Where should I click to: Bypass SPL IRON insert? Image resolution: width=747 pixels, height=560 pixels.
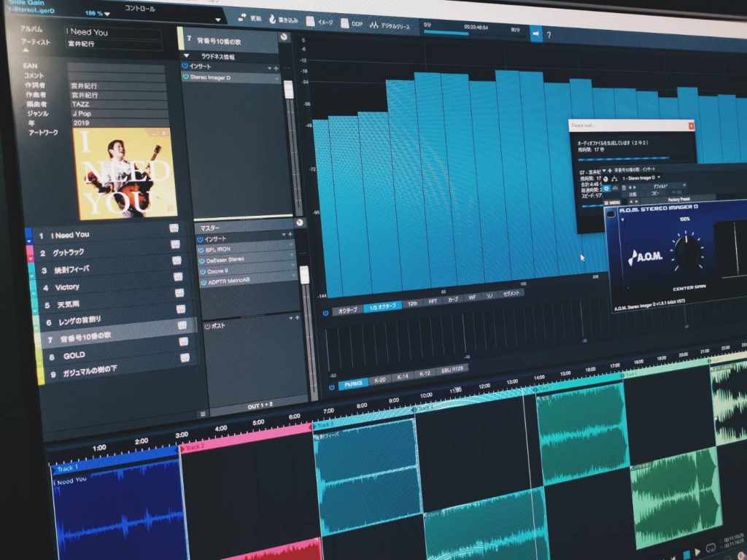tap(201, 250)
